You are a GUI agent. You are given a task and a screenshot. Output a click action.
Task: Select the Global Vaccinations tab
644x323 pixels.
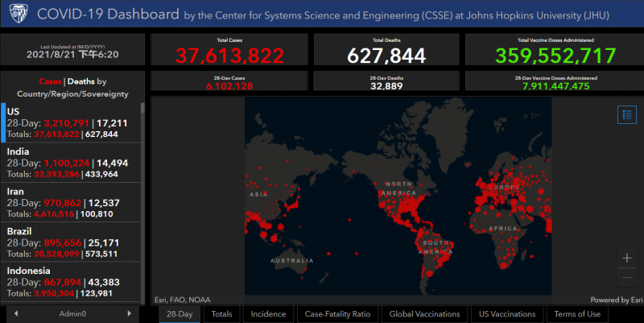(x=425, y=314)
